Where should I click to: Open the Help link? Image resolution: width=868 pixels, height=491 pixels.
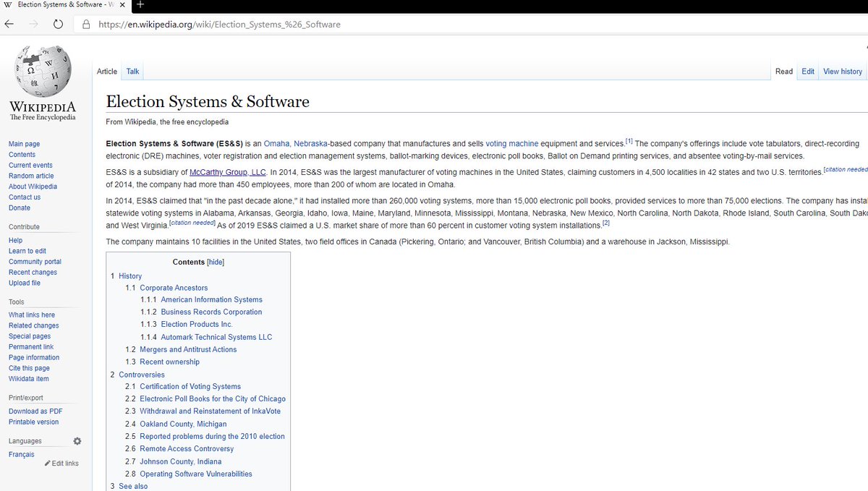coord(15,240)
